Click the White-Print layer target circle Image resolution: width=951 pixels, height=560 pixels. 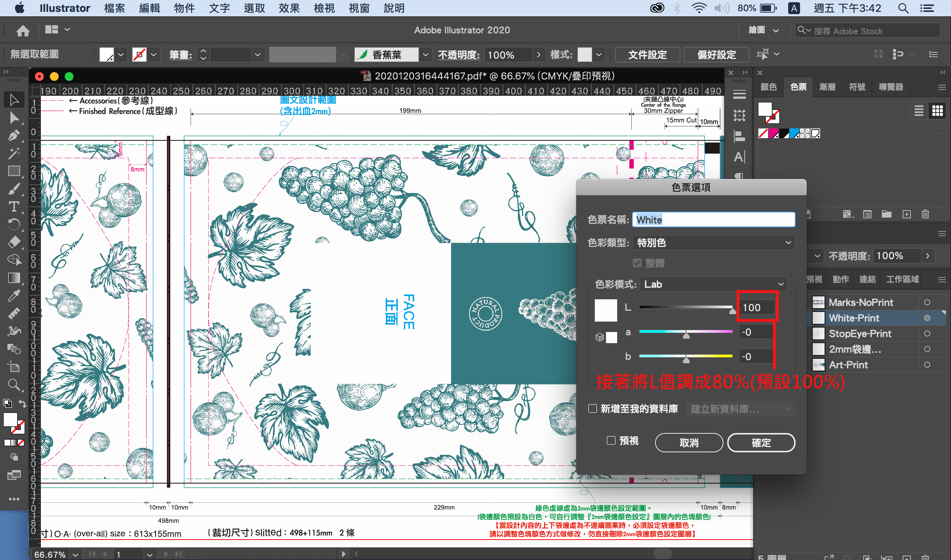pos(927,318)
